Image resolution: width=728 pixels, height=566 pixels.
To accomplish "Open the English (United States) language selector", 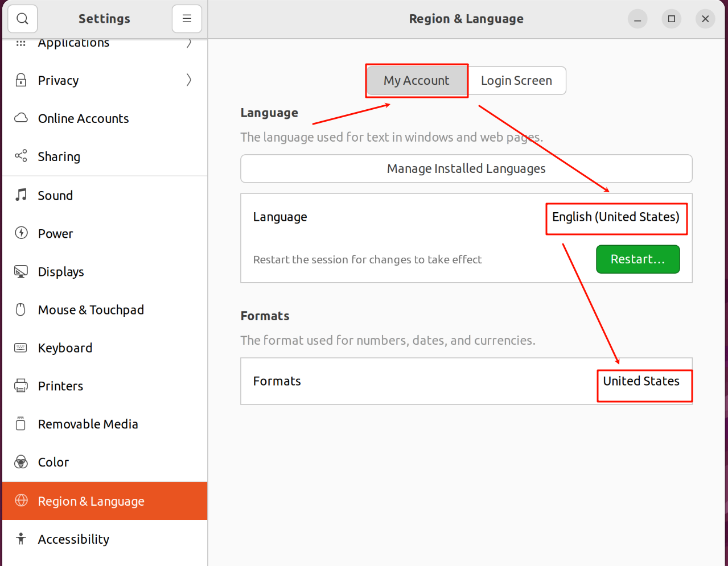I will click(x=616, y=217).
